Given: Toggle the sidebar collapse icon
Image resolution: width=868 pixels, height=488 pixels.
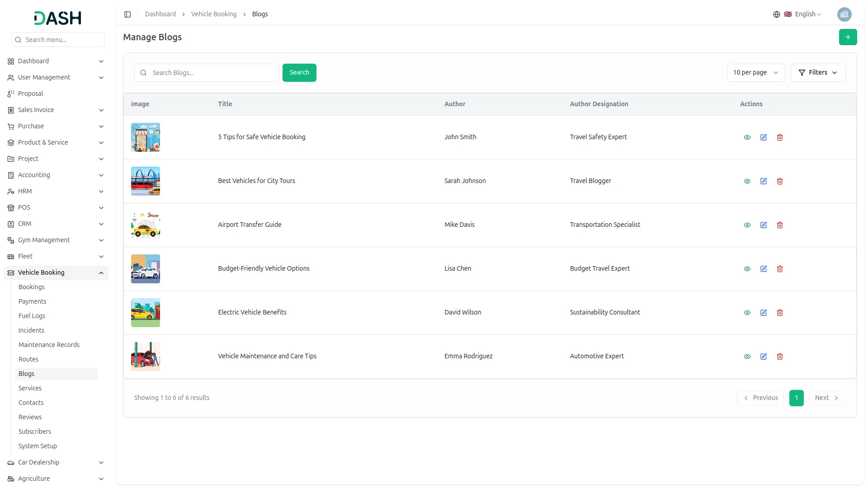Looking at the screenshot, I should click(x=127, y=14).
